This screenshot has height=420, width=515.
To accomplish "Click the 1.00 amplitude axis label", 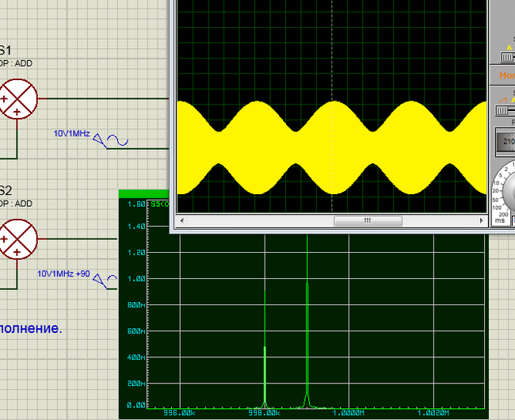I will [x=136, y=279].
